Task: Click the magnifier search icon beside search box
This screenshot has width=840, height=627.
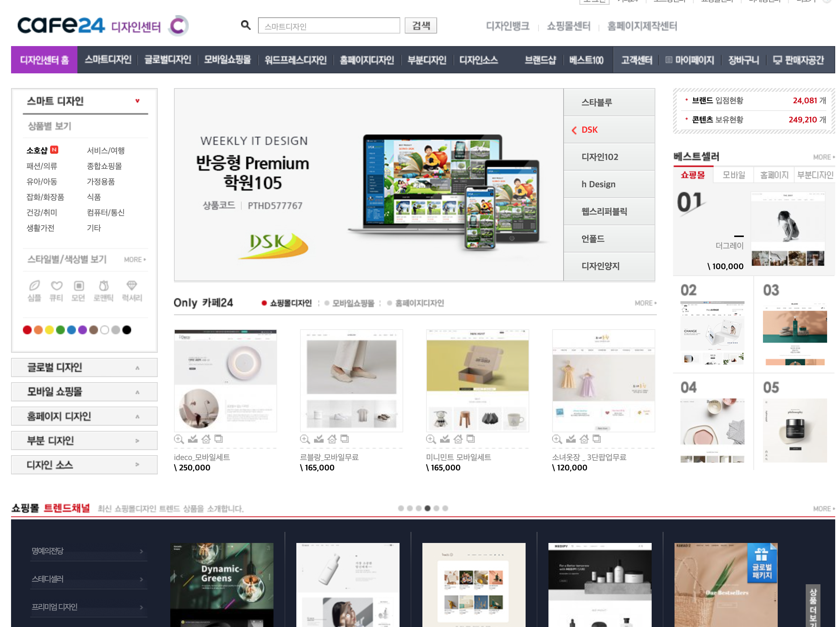Action: pyautogui.click(x=245, y=25)
